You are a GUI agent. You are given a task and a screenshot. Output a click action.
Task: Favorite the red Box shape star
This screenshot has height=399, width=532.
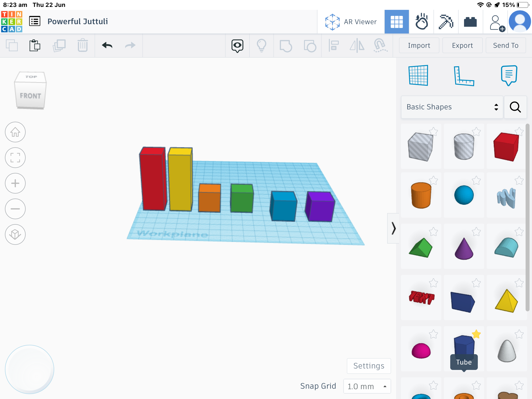[x=519, y=132]
